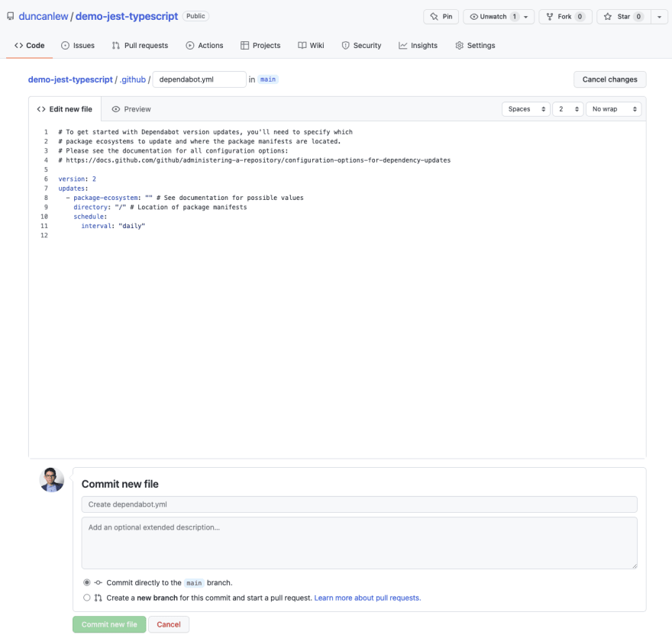Select the commit directly to main radio
This screenshot has height=638, width=672.
[x=87, y=582]
